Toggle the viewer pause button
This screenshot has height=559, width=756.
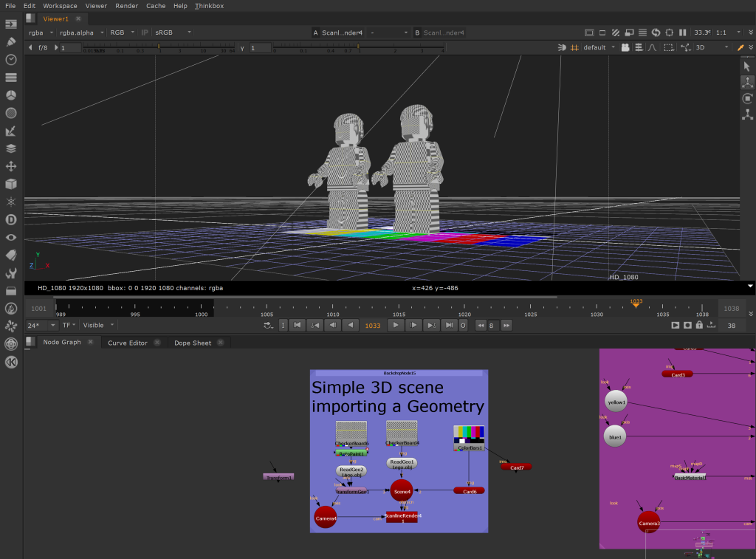(x=683, y=32)
